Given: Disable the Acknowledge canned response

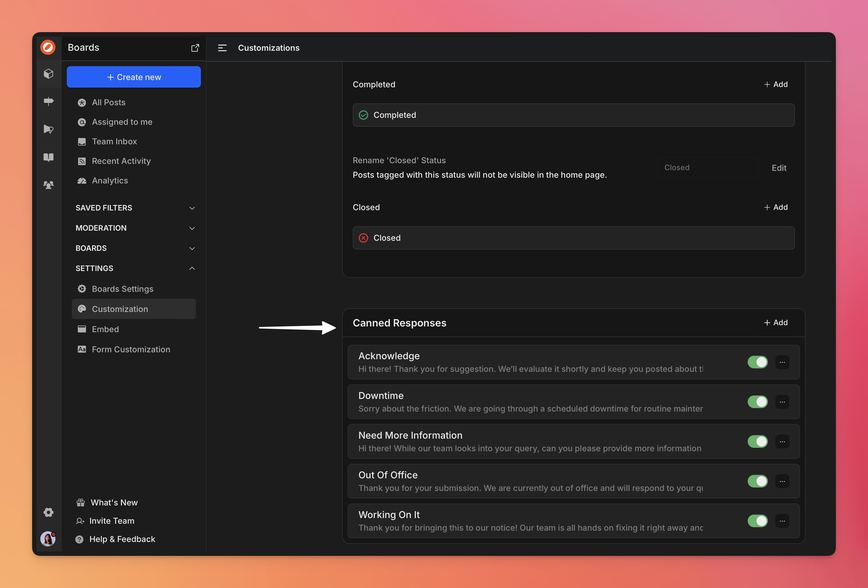Looking at the screenshot, I should [x=757, y=362].
